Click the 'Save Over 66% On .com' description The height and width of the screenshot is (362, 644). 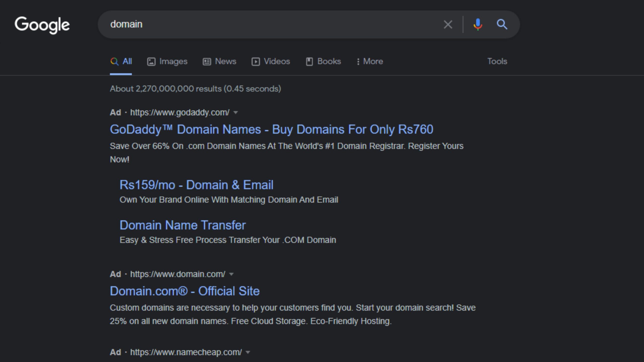click(x=287, y=153)
